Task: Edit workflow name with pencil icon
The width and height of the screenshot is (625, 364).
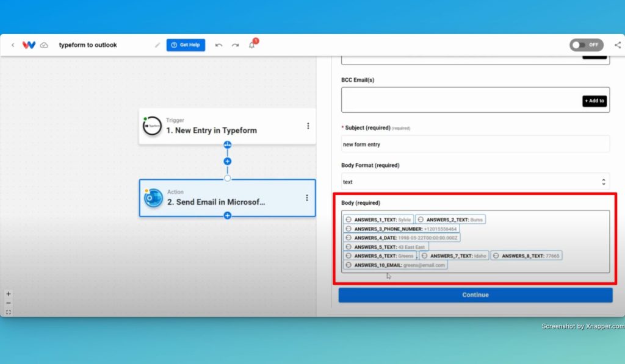Action: pos(157,45)
